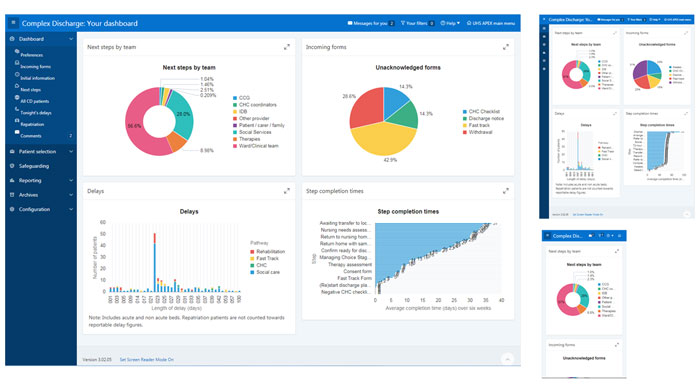Toggle Patient / carer / family legend entry

coord(259,125)
